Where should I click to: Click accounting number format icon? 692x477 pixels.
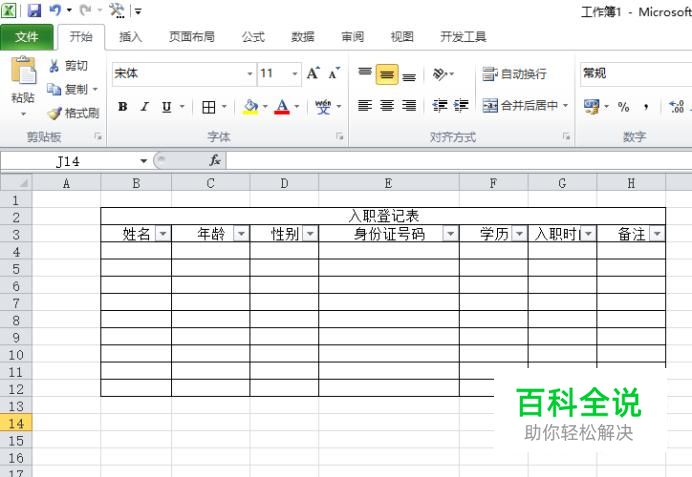point(592,106)
